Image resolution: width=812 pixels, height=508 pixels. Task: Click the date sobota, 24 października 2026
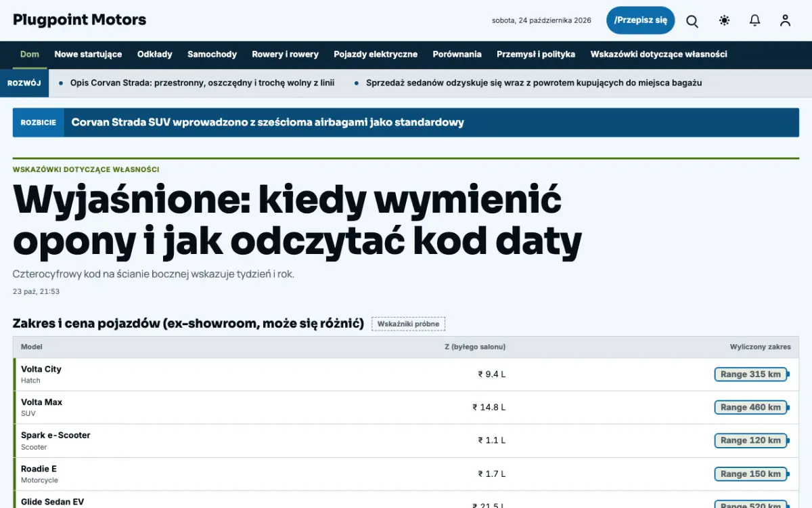(541, 20)
